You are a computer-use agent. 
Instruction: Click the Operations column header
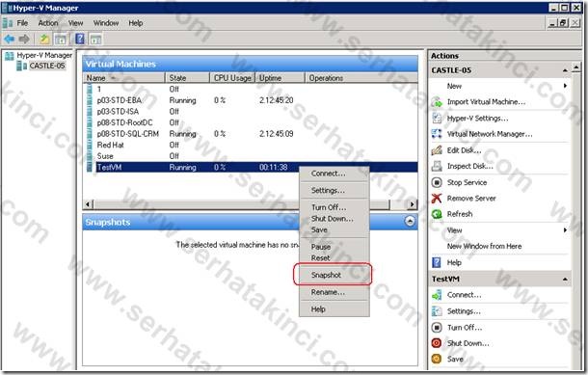(361, 78)
